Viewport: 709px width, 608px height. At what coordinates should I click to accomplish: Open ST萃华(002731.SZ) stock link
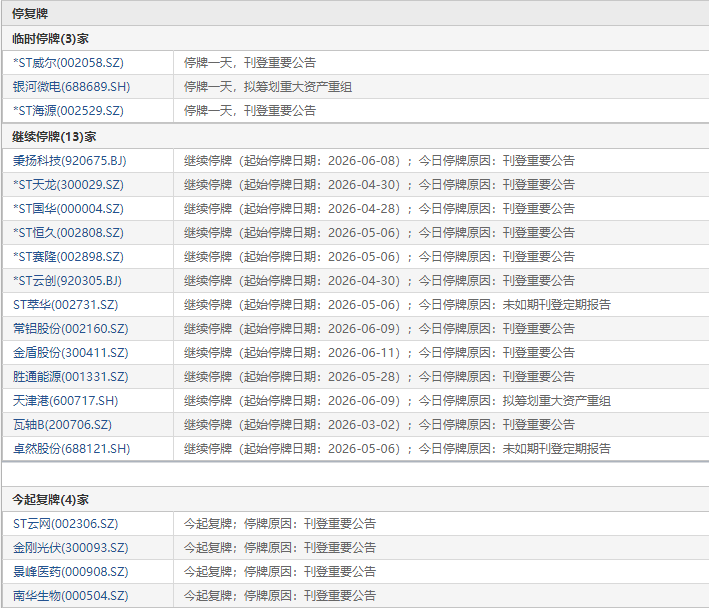click(66, 305)
